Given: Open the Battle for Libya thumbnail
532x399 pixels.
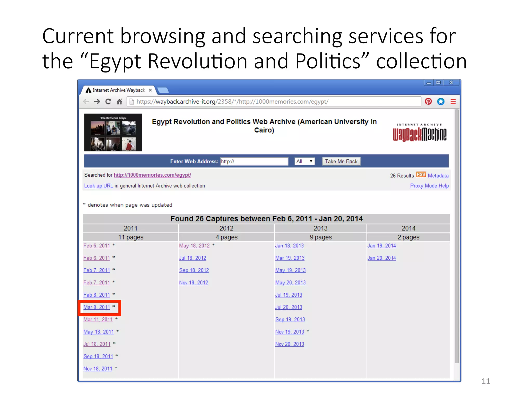Looking at the screenshot, I should (x=113, y=132).
